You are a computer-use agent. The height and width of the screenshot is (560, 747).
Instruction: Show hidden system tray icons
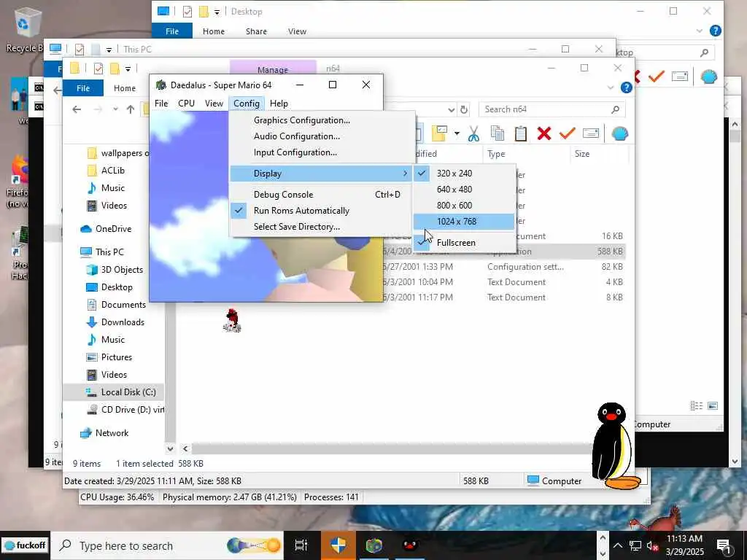click(617, 545)
